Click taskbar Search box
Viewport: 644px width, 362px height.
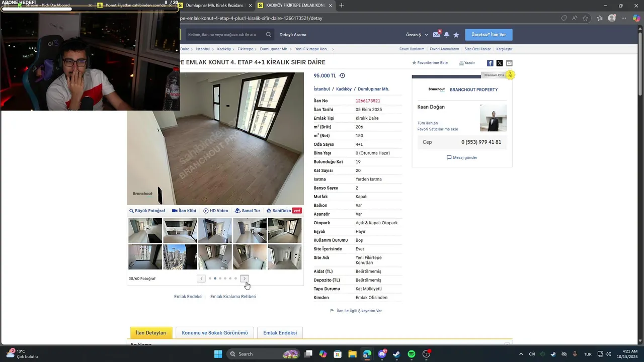[263, 354]
